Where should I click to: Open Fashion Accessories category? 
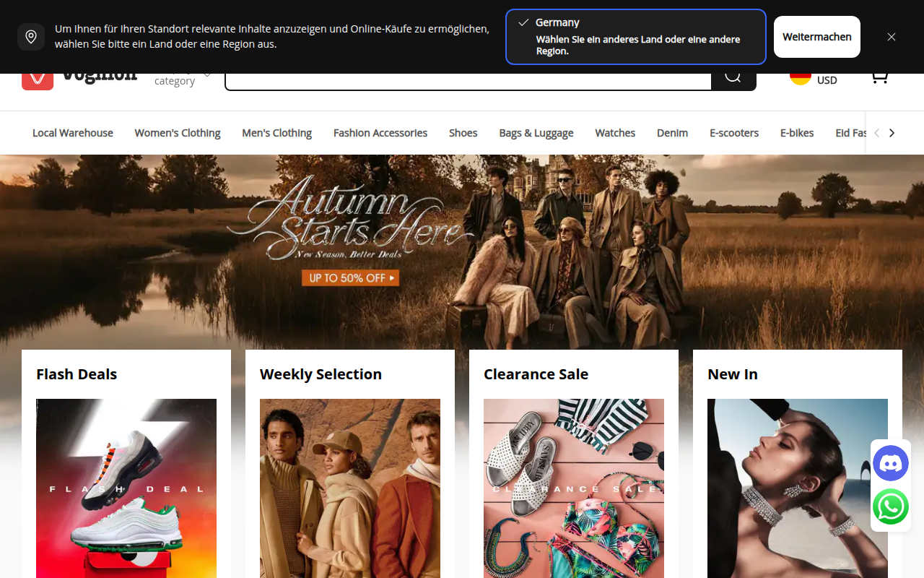(x=380, y=133)
